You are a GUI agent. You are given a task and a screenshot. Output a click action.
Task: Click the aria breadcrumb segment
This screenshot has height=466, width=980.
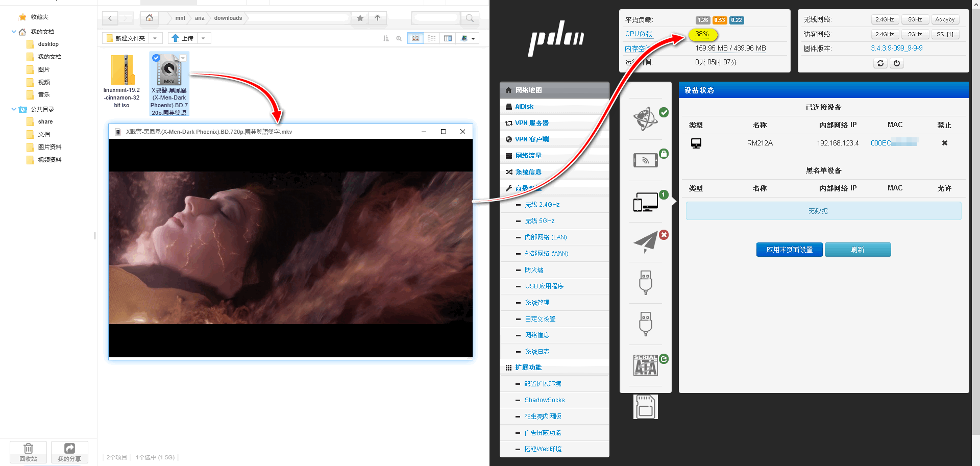coord(200,18)
